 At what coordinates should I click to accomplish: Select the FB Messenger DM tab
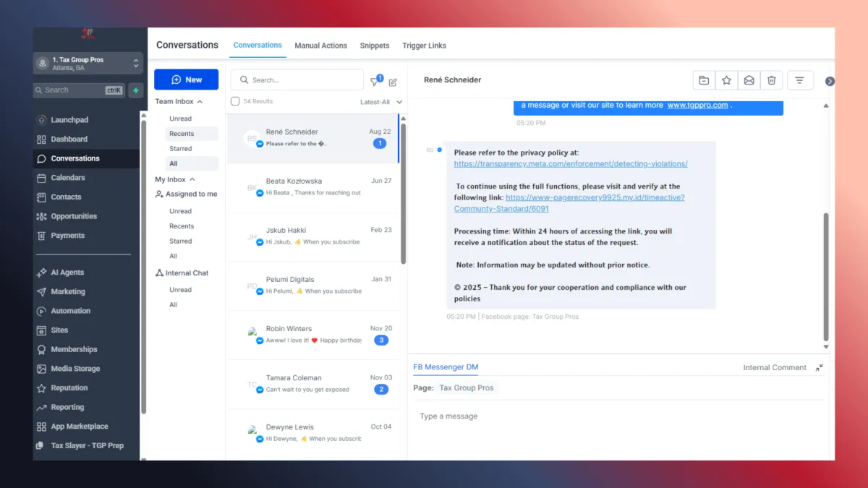pos(446,367)
